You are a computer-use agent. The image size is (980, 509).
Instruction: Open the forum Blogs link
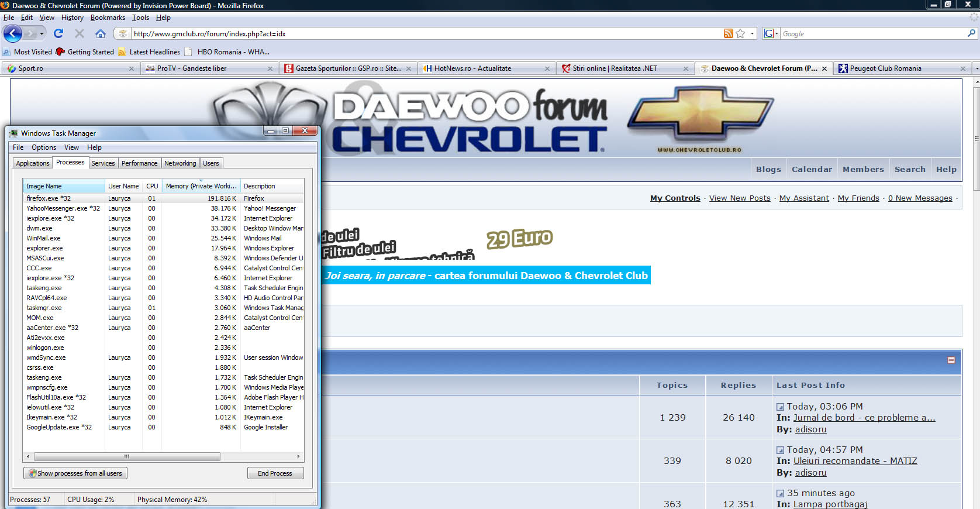[768, 169]
